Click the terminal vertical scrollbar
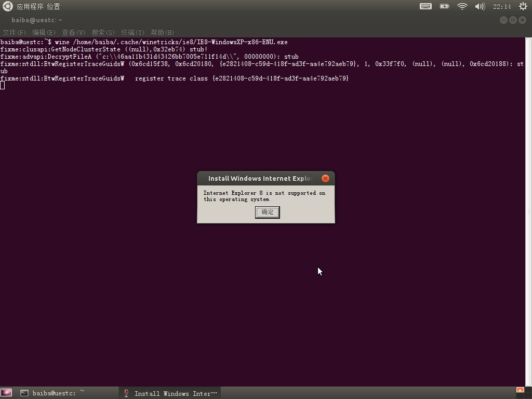This screenshot has height=399, width=532. click(x=528, y=212)
